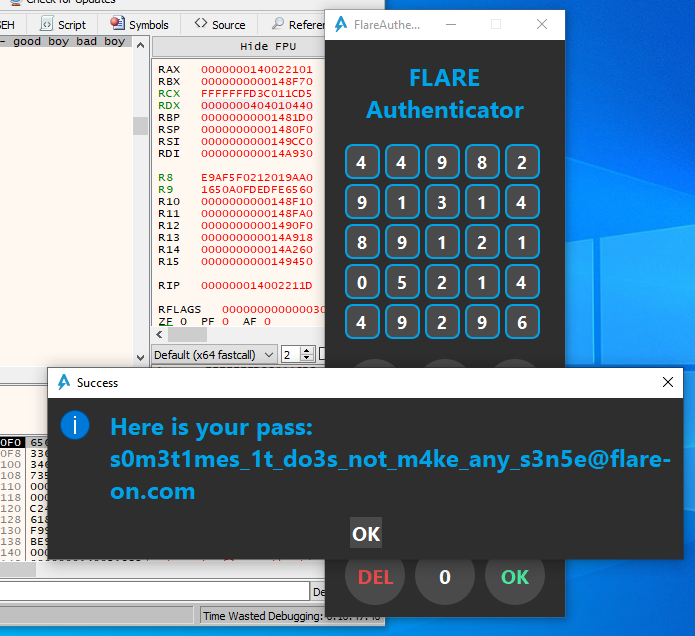Click the registers pane left scroll arrow
Viewport: 695px width, 636px height.
160,335
